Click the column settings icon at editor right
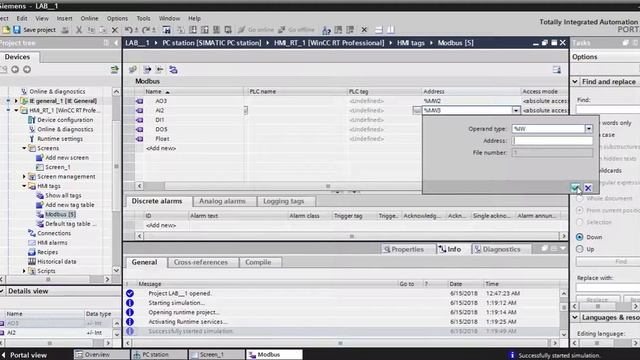Screen dimensions: 640x360 pos(557,70)
